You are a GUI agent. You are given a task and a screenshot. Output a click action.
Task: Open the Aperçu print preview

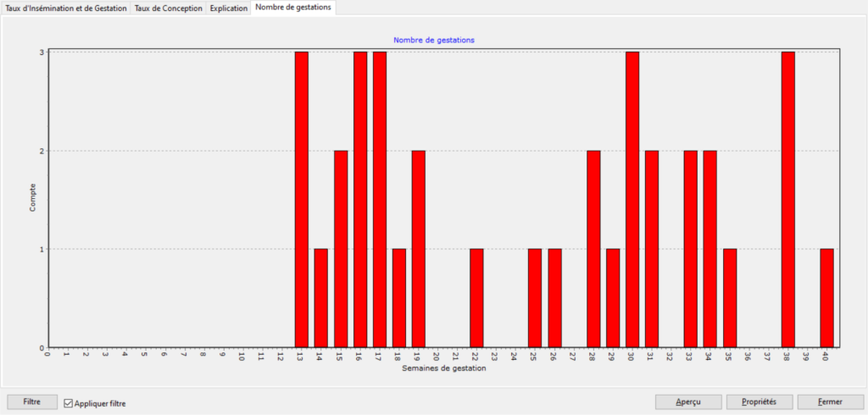[x=688, y=401]
